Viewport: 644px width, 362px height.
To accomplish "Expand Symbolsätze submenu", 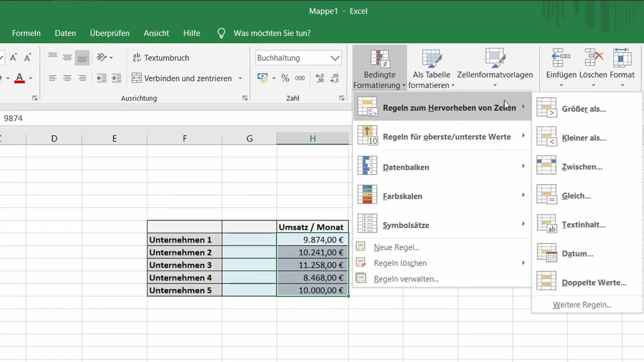I will [442, 225].
